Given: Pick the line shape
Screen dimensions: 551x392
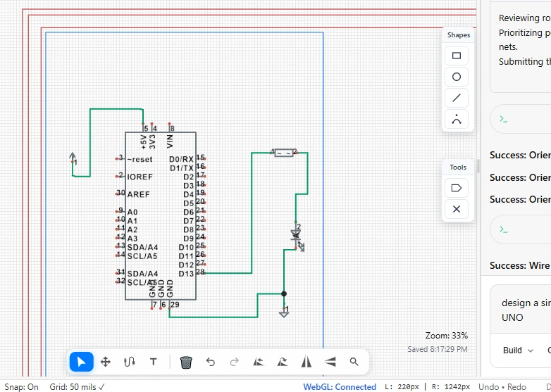Looking at the screenshot, I should pyautogui.click(x=457, y=98).
